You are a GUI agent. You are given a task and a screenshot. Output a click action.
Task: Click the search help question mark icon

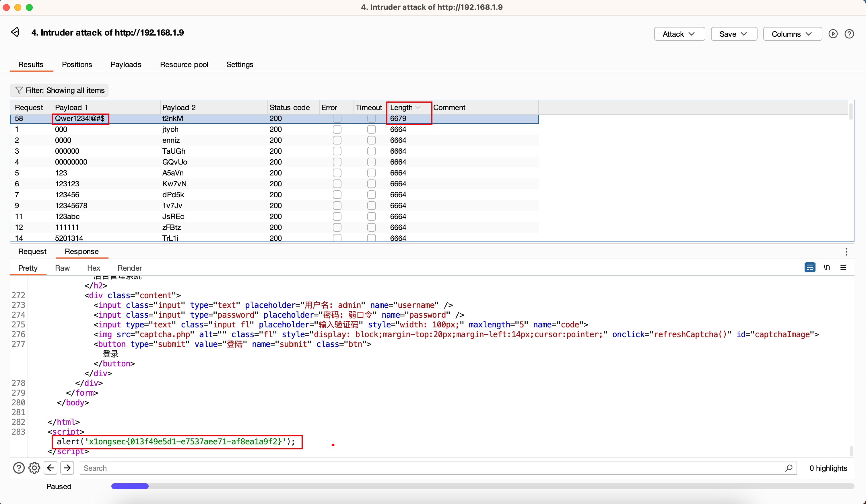(x=19, y=468)
